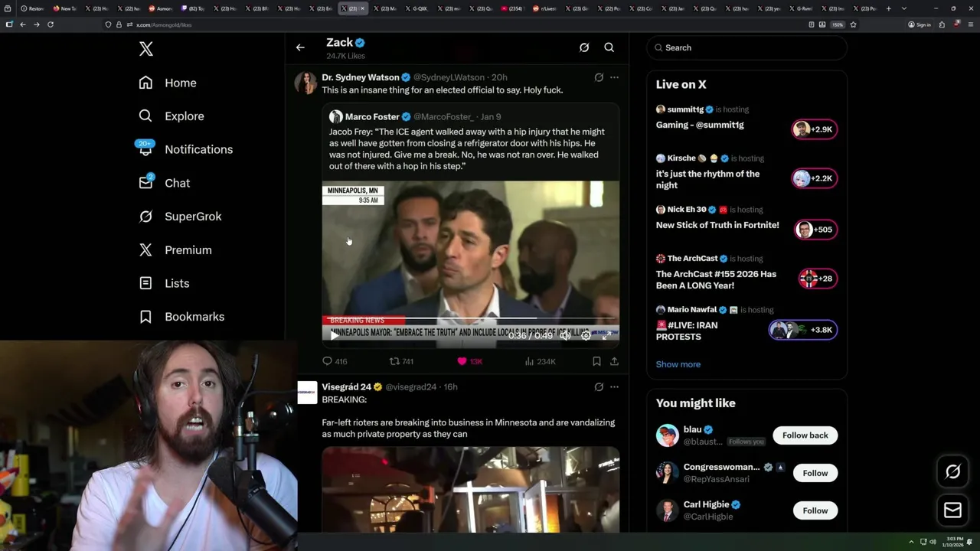Image resolution: width=980 pixels, height=551 pixels.
Task: Open Bookmarks in sidebar
Action: [181, 317]
